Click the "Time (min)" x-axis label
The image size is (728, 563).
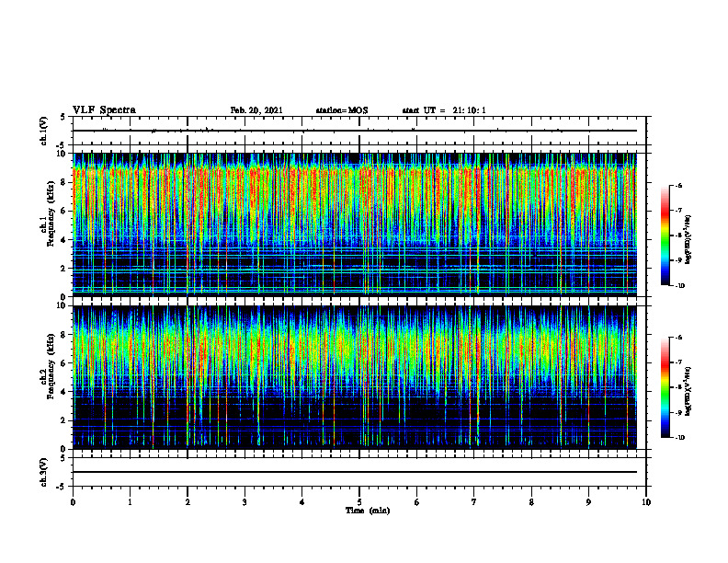(x=368, y=511)
